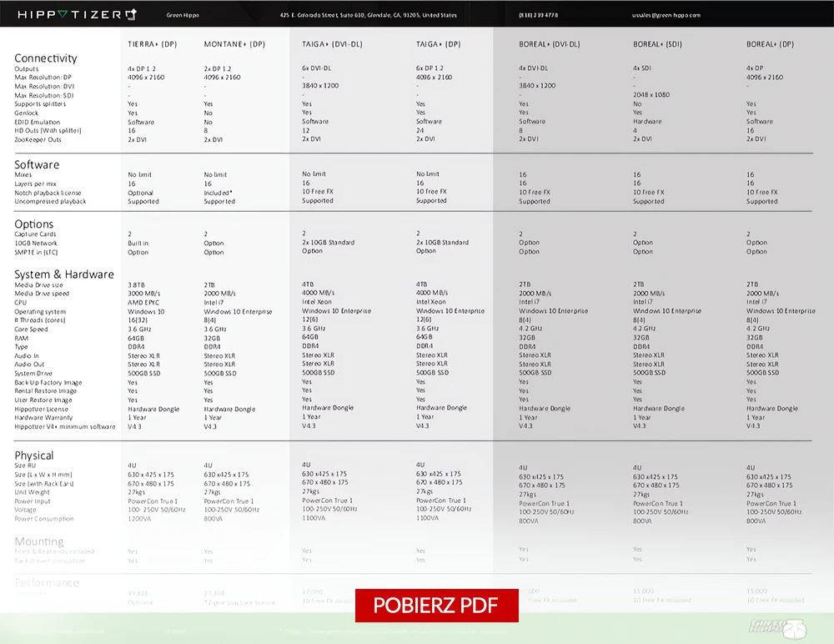Click the TAIGA+ (DVI-DL) column header
Image resolution: width=834 pixels, height=644 pixels.
tap(333, 44)
